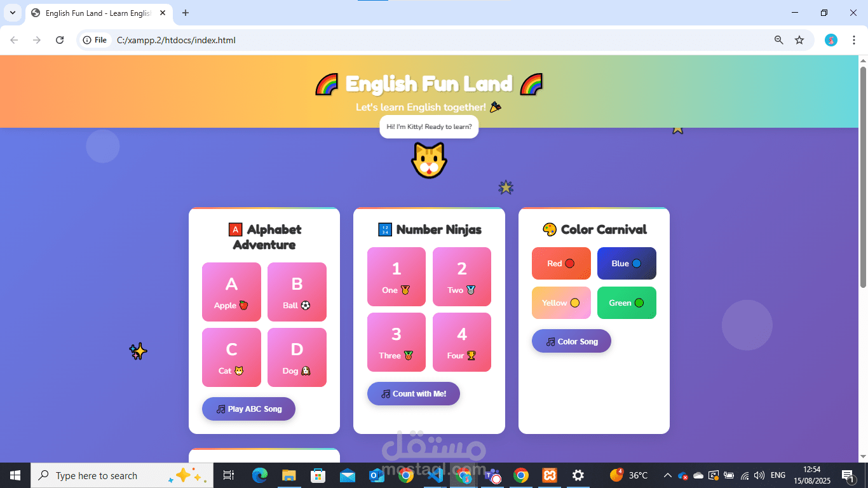This screenshot has height=488, width=868.
Task: Focus the address bar URL
Action: point(176,40)
